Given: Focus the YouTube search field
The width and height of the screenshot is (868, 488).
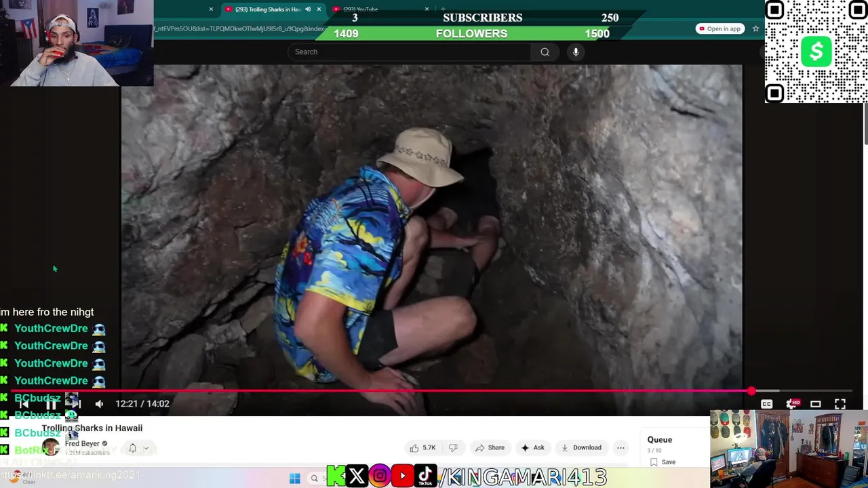Looking at the screenshot, I should click(x=409, y=52).
